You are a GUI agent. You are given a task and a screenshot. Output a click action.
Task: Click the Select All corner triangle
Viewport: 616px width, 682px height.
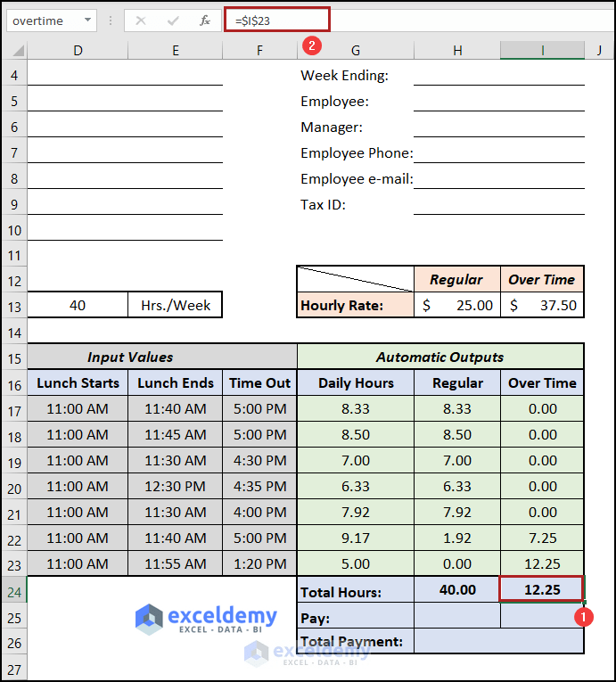[18, 51]
